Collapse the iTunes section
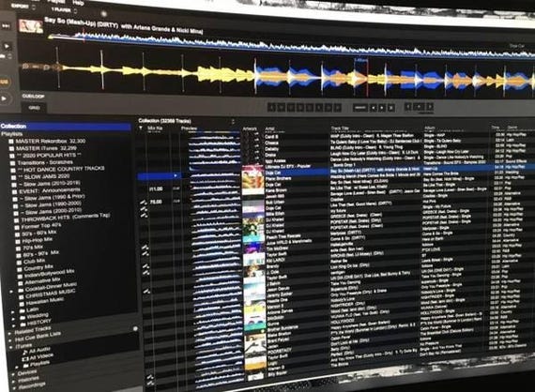Screen dimensions: 535x392 11,348
